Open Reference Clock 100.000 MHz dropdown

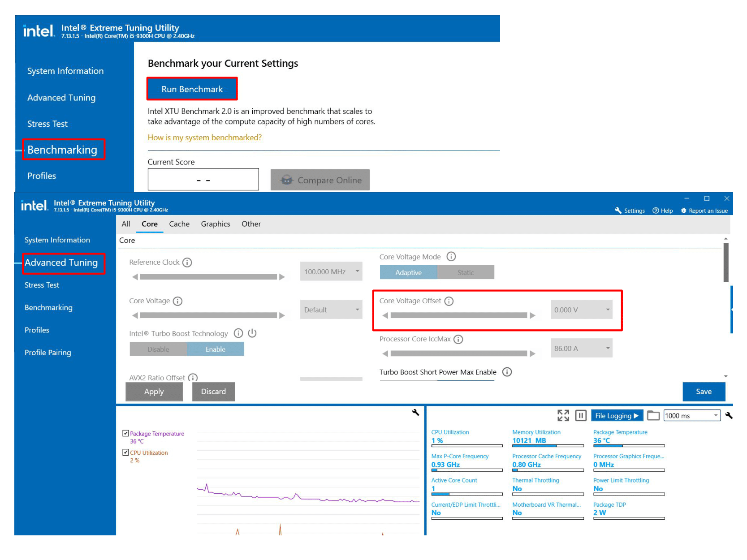(331, 271)
